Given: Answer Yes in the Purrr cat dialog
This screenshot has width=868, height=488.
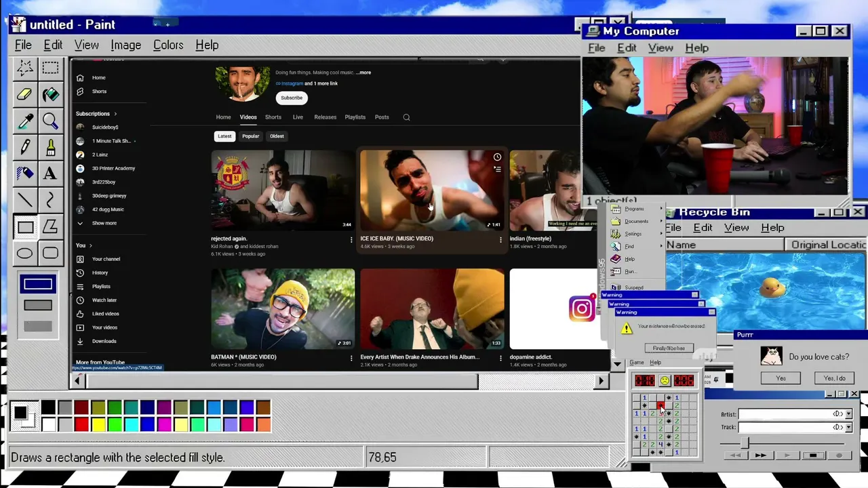Looking at the screenshot, I should click(x=781, y=378).
